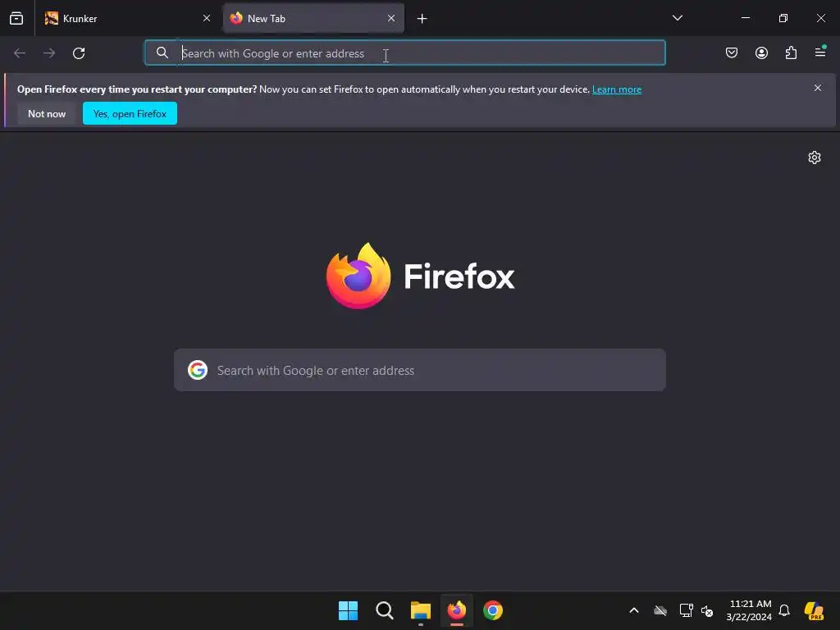
Task: Go back one page
Action: [x=20, y=53]
